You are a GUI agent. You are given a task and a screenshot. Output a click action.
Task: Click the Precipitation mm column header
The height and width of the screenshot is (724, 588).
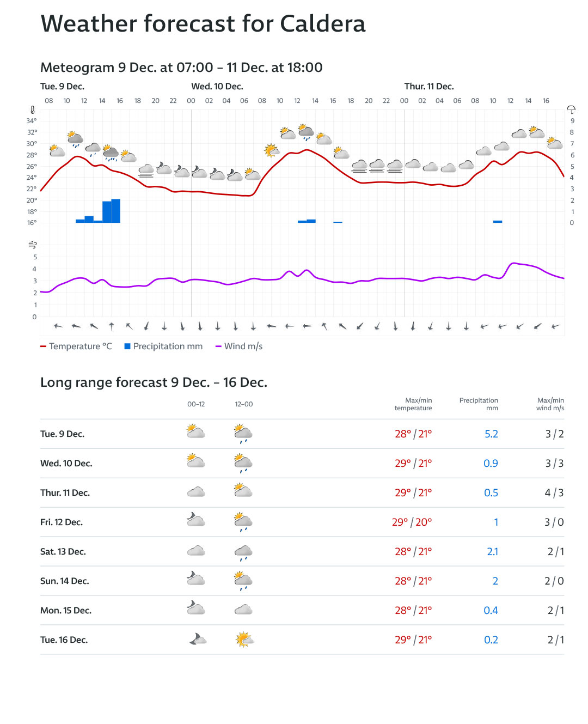coord(479,404)
